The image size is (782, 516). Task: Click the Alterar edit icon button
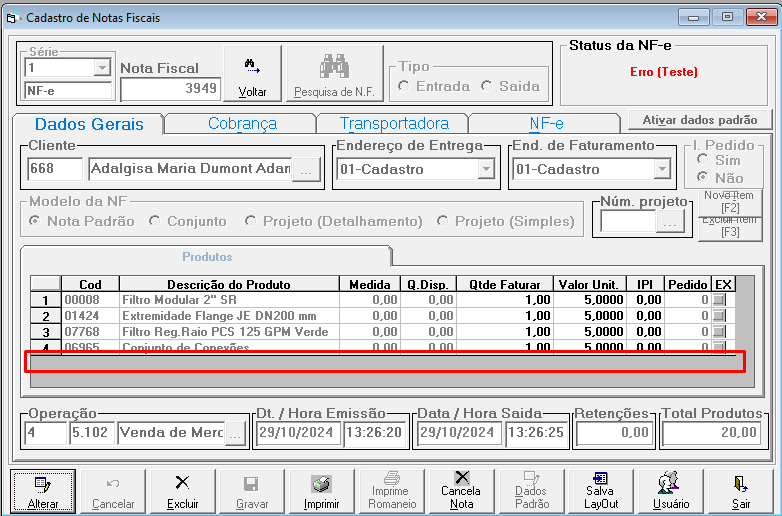pyautogui.click(x=43, y=491)
